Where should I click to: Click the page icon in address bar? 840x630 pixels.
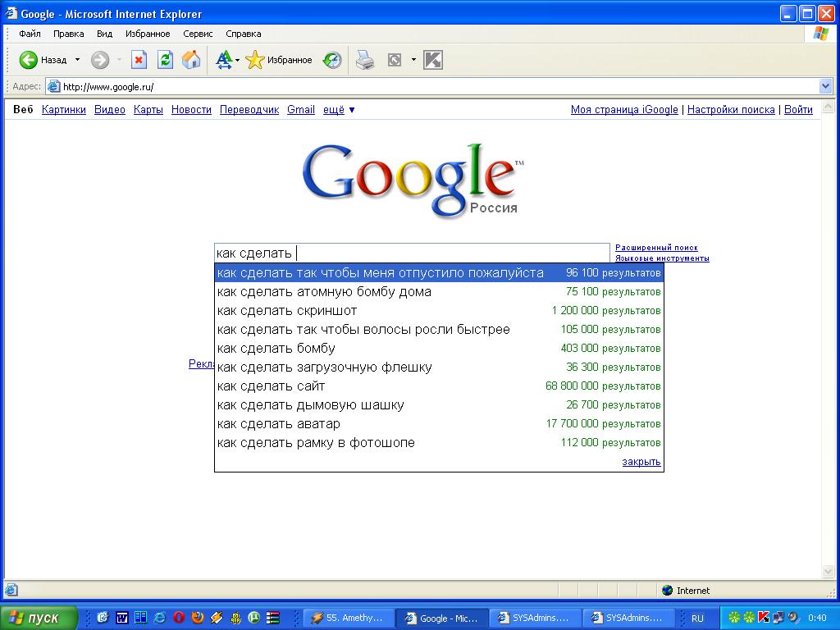(x=53, y=86)
